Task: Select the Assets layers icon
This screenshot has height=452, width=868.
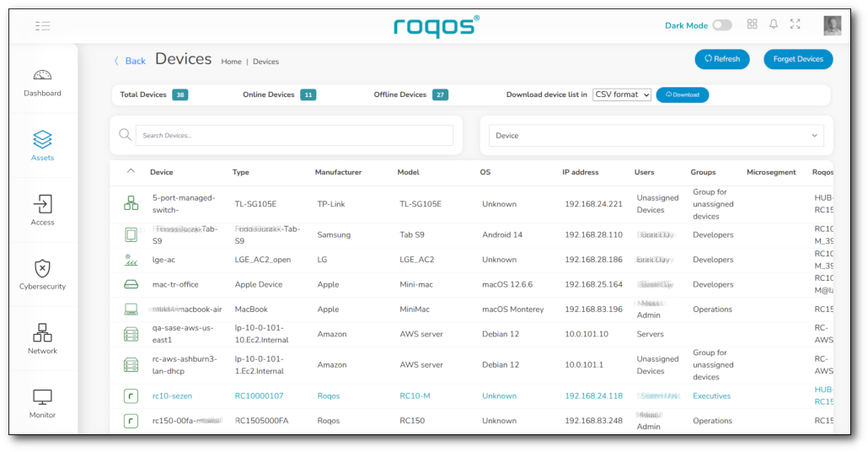Action: point(42,138)
